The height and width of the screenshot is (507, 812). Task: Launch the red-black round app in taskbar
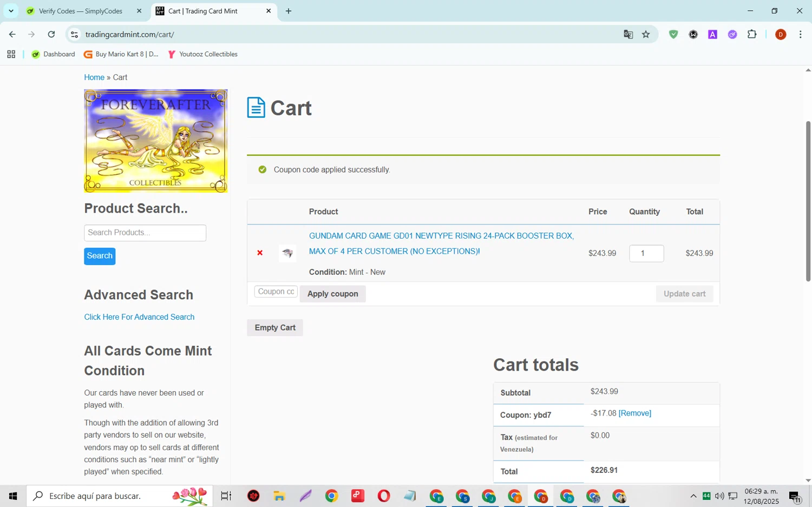coord(253,496)
